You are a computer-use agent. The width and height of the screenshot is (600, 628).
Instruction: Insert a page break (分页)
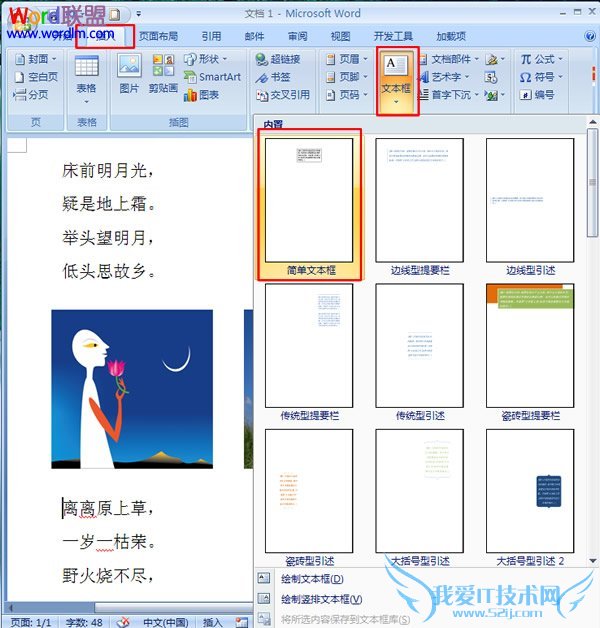(31, 95)
